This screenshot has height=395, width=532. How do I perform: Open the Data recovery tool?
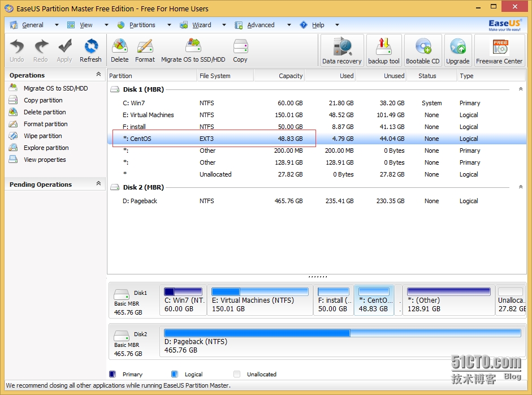click(x=342, y=50)
